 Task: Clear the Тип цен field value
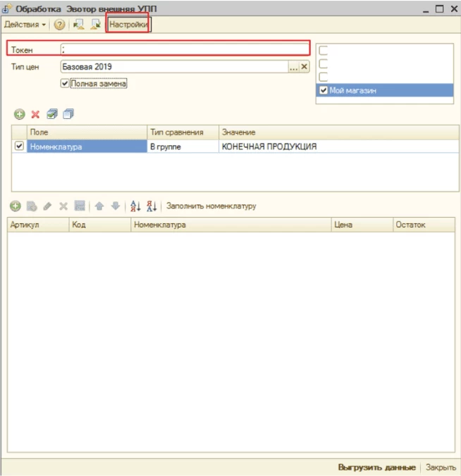tap(305, 67)
